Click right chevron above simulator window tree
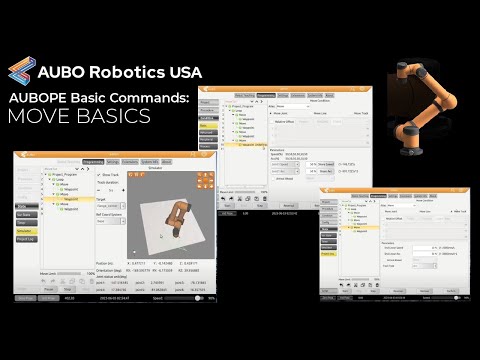The width and height of the screenshot is (480, 360). click(88, 169)
